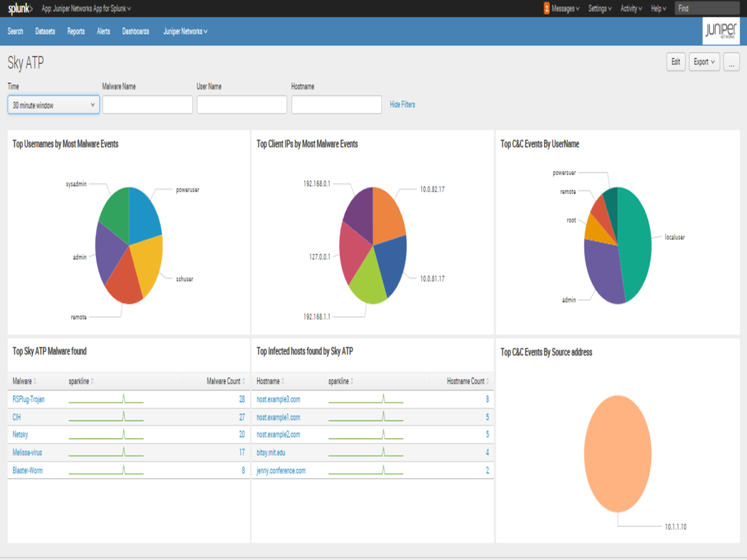
Task: Click the Juniper Networks logo
Action: pos(721,31)
